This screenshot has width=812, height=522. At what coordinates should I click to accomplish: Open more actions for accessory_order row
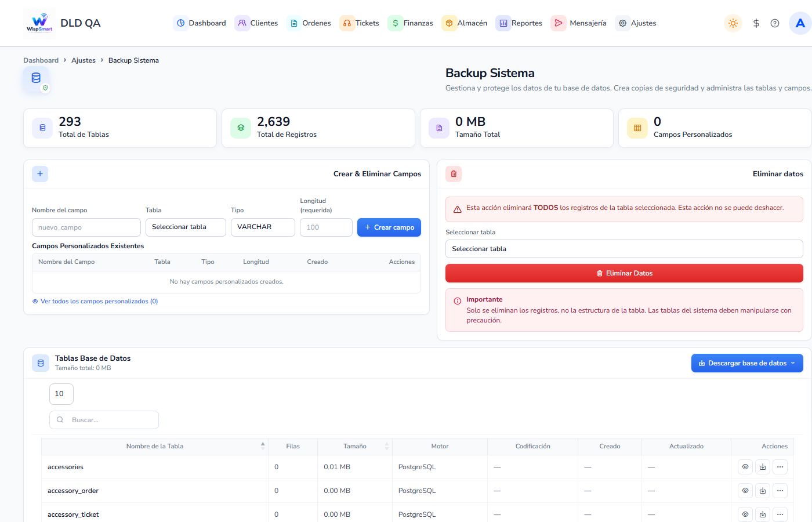pos(780,491)
